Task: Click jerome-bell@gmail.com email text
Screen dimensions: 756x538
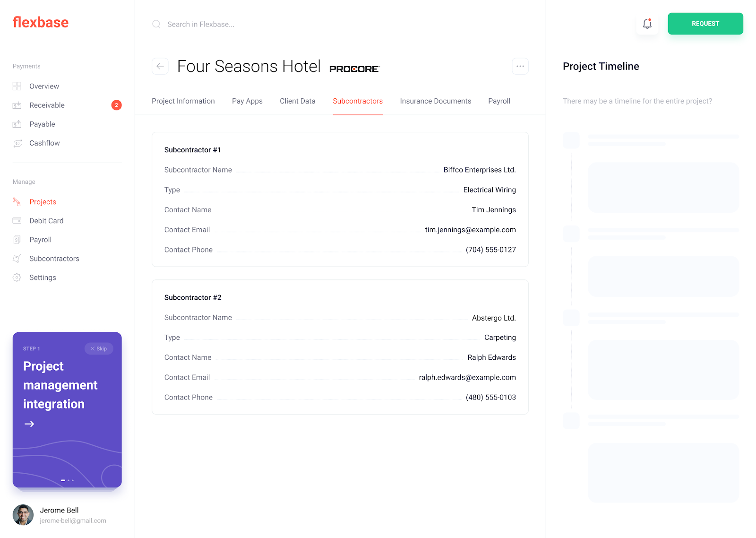Action: point(73,521)
